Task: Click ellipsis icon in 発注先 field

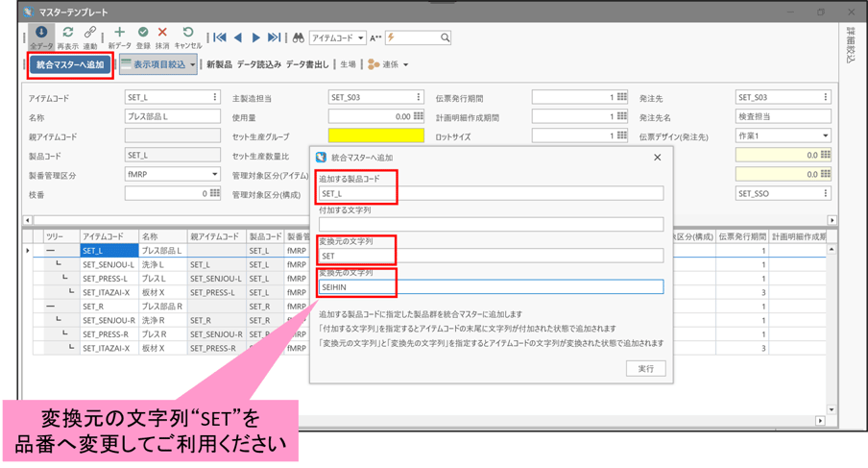Action: 826,97
